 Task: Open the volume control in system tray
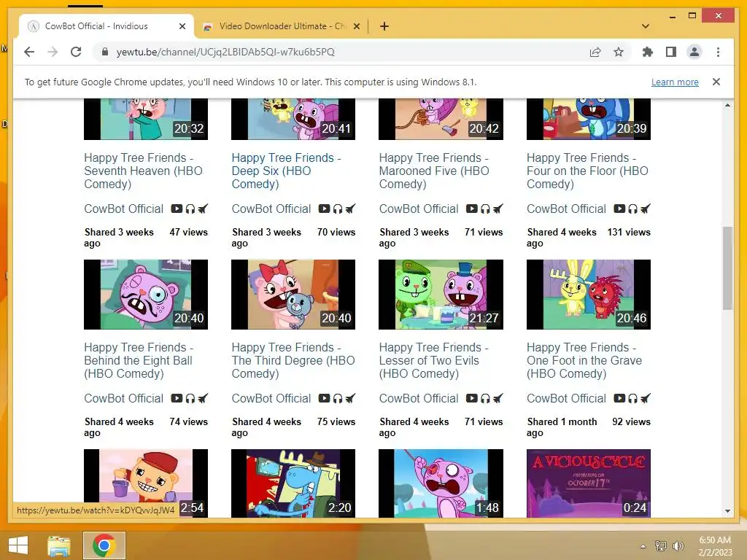(678, 545)
